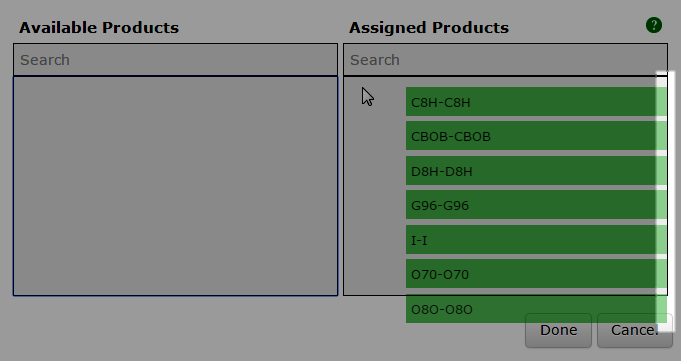Click the empty Available Products list box
Screen dimensions: 681x361
tap(175, 186)
